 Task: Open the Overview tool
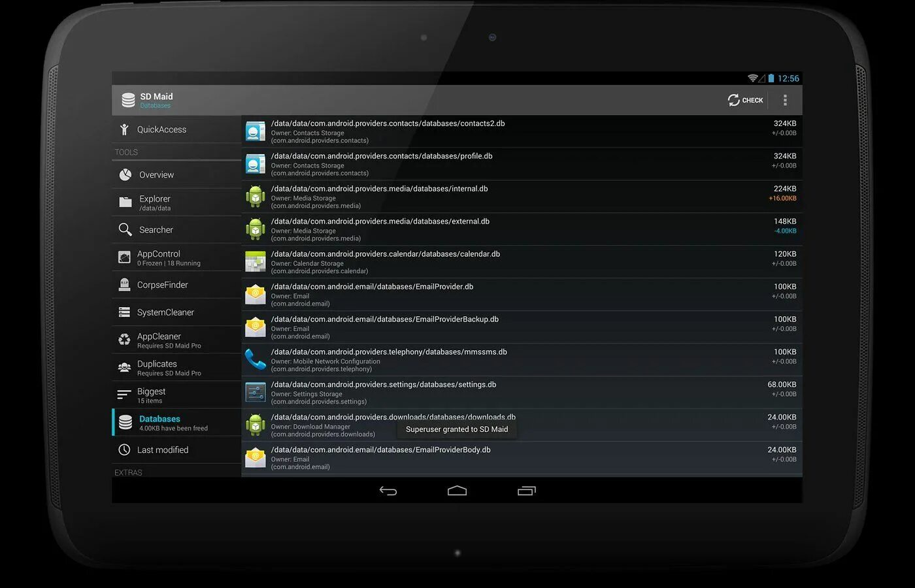176,174
